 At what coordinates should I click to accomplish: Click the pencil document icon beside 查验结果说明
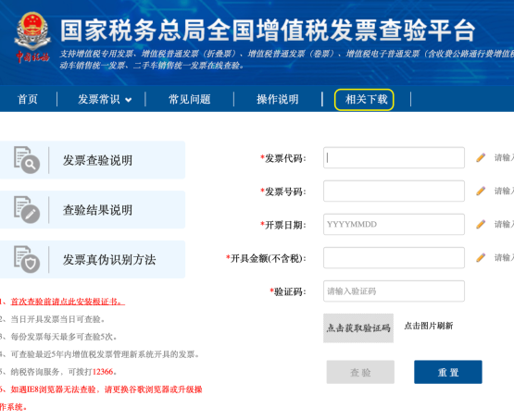(27, 209)
